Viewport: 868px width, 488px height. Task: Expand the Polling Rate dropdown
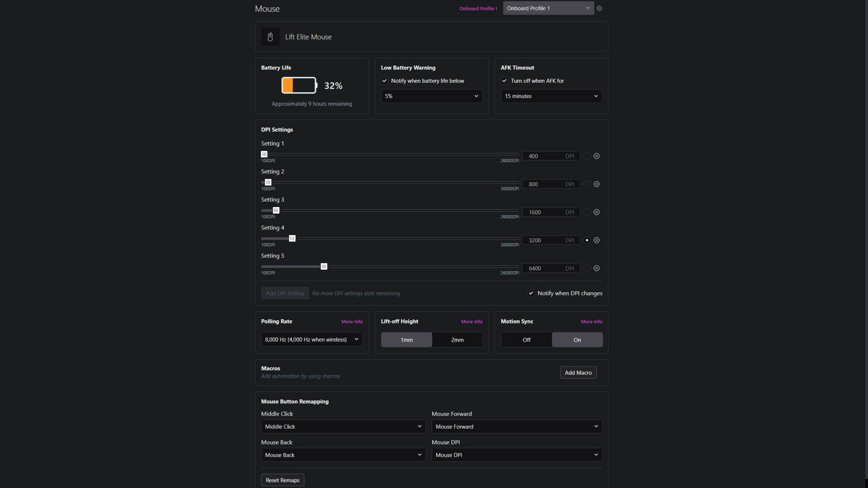click(x=311, y=339)
